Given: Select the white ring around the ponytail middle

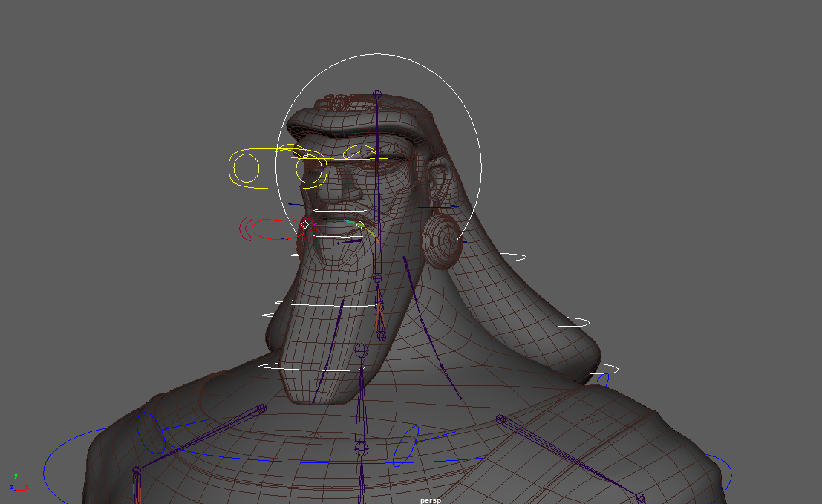Looking at the screenshot, I should (x=573, y=322).
